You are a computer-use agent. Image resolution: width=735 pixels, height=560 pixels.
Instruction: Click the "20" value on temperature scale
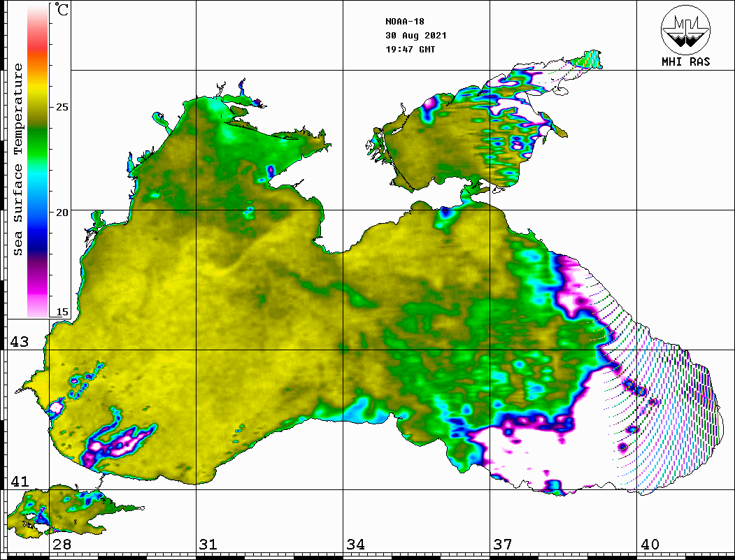click(x=62, y=213)
